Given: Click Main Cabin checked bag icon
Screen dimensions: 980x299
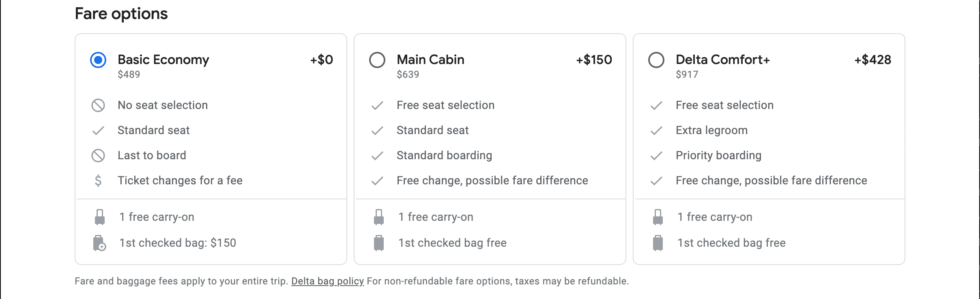Looking at the screenshot, I should coord(379,243).
